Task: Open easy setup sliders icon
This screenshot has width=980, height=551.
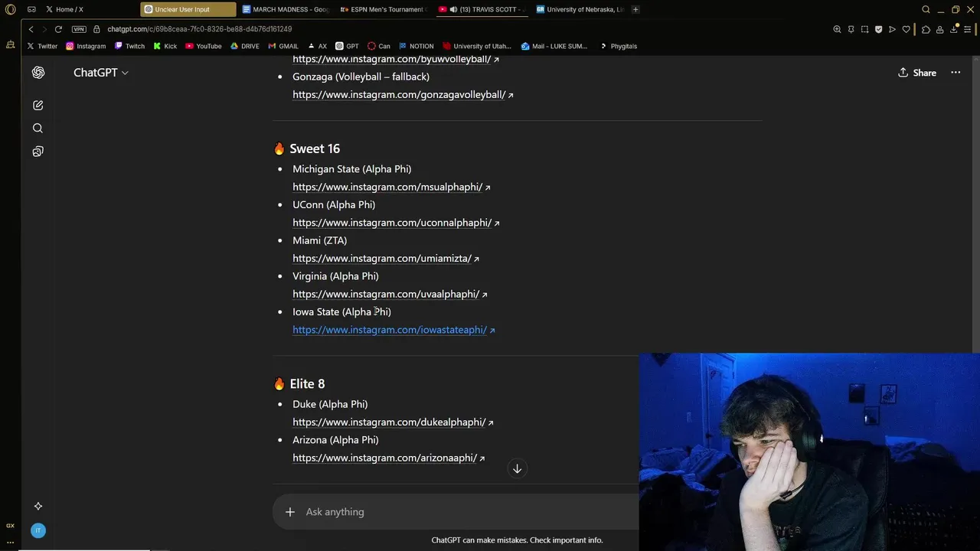Action: click(969, 29)
